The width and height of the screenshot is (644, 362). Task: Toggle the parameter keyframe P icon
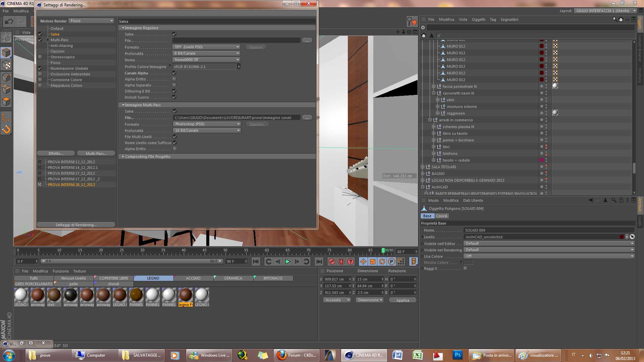(x=391, y=261)
